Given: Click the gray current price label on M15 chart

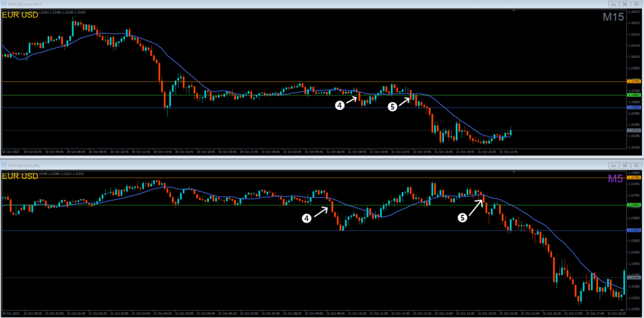Looking at the screenshot, I should (634, 131).
